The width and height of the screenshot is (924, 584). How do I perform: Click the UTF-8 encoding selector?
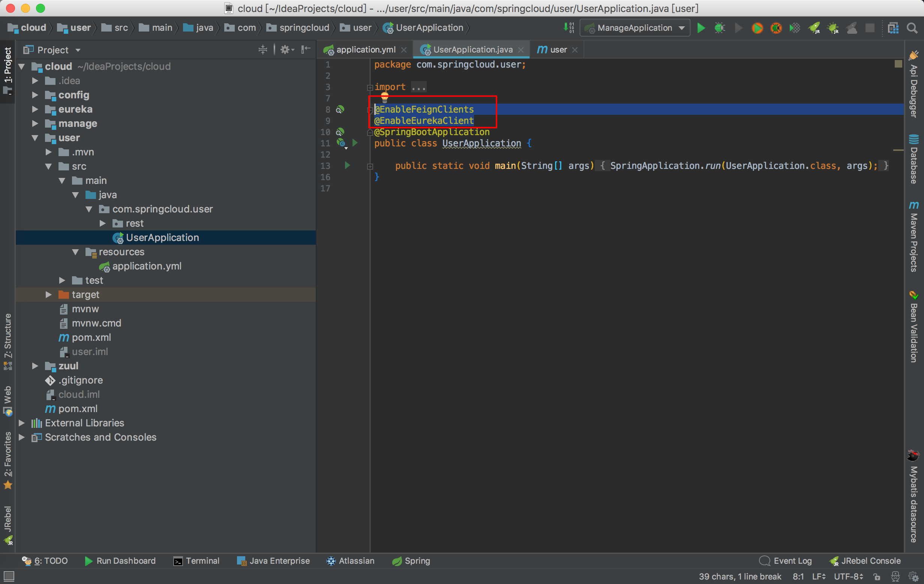tap(848, 576)
